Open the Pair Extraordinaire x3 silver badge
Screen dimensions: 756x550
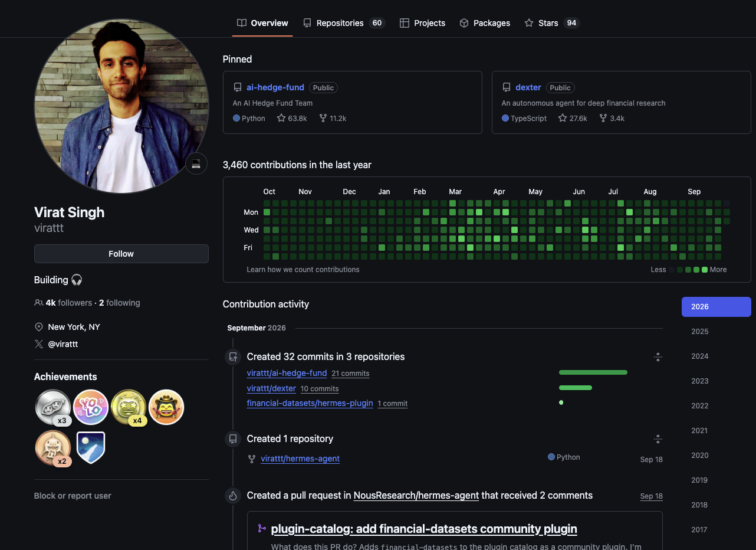point(53,407)
